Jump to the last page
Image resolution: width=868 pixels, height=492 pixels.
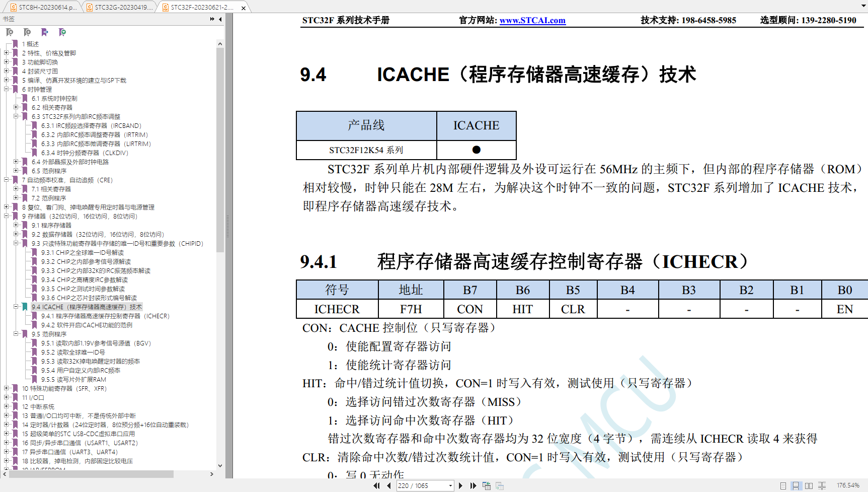[x=473, y=485]
